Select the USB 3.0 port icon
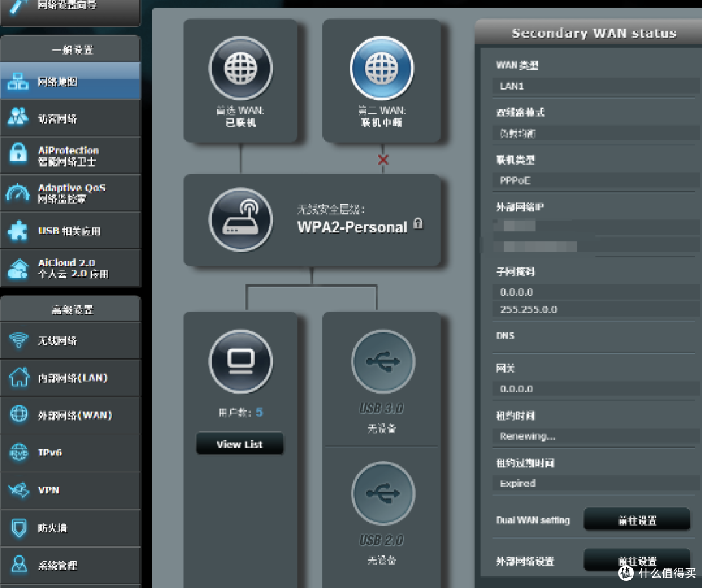The image size is (703, 588). pos(383,362)
